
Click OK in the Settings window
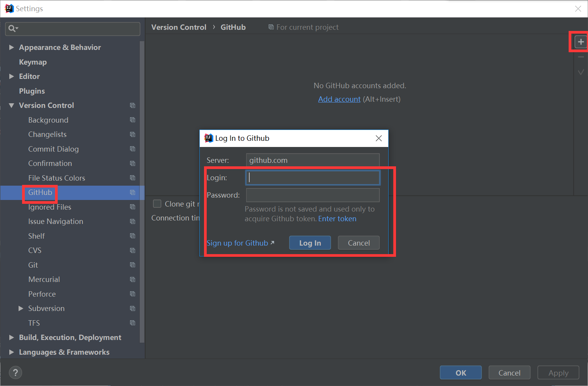coord(461,372)
